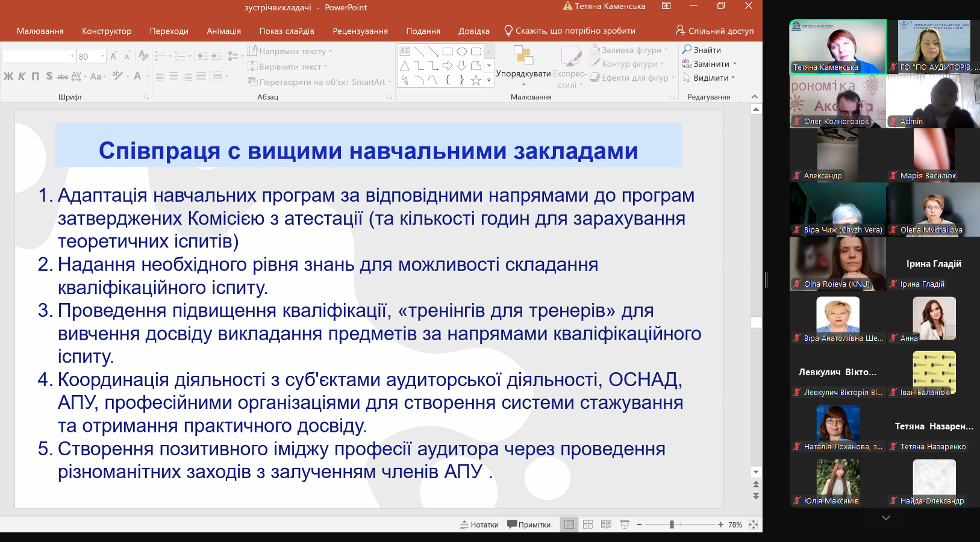Choose the triangle shape in gallery

point(405,66)
